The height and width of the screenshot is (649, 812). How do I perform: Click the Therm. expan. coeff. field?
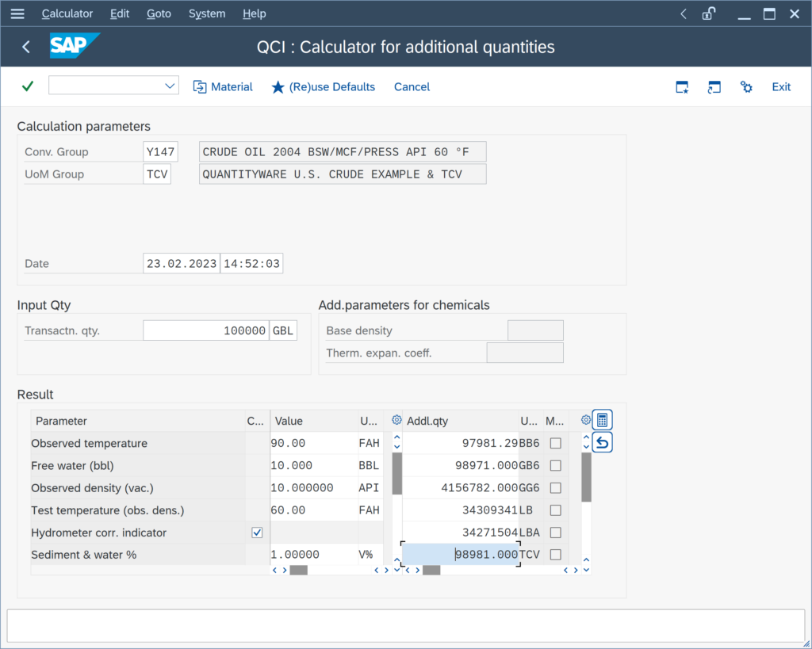(x=525, y=353)
